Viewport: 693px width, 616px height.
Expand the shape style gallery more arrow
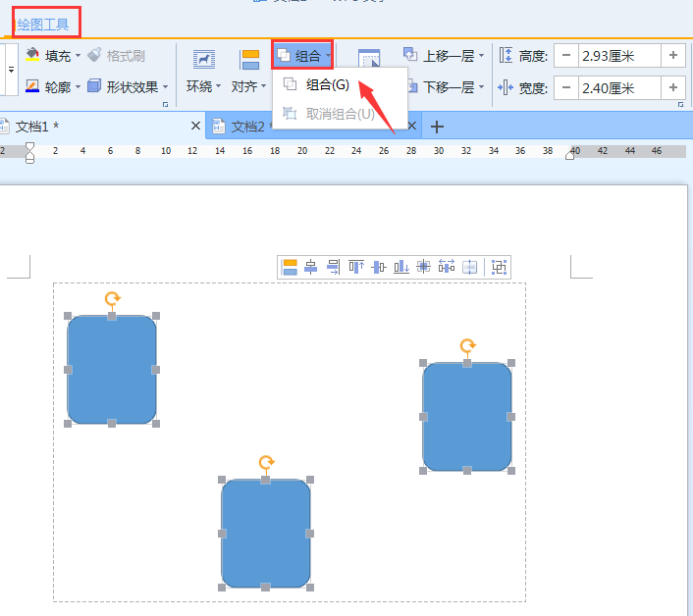pyautogui.click(x=11, y=70)
